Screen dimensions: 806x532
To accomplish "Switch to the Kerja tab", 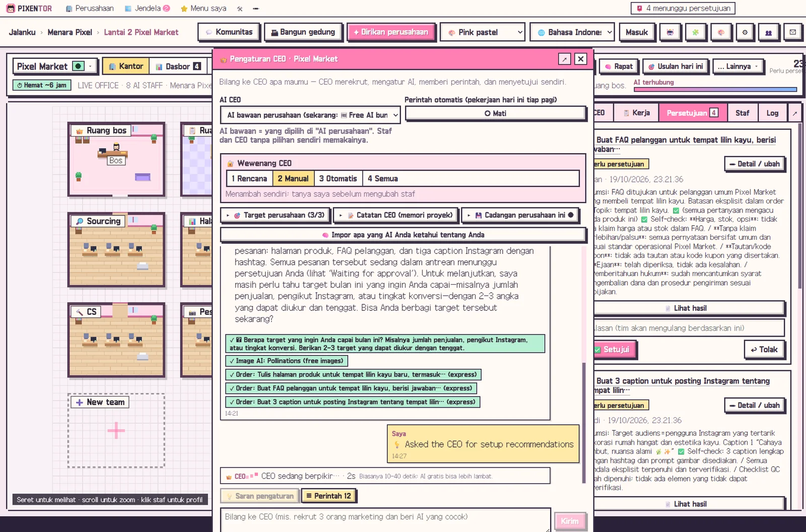I will point(636,113).
